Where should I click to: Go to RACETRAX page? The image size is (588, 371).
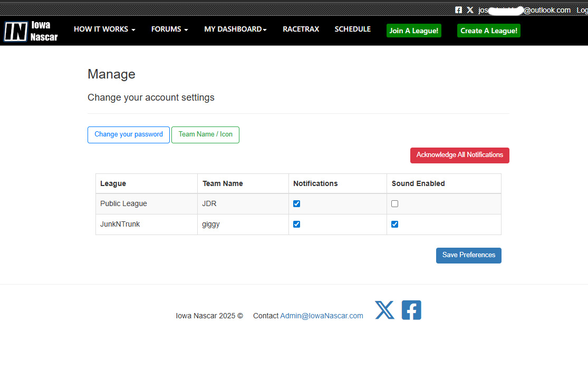tap(301, 29)
